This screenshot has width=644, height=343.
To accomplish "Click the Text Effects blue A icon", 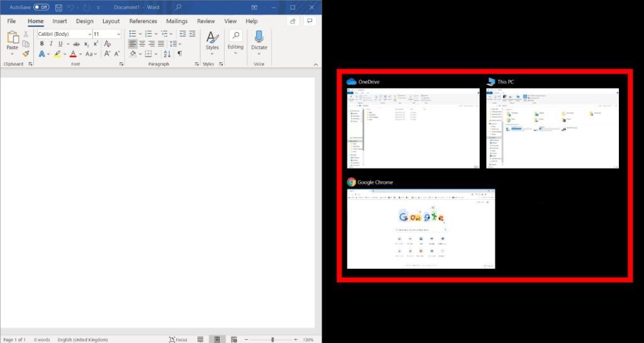I will coord(42,54).
